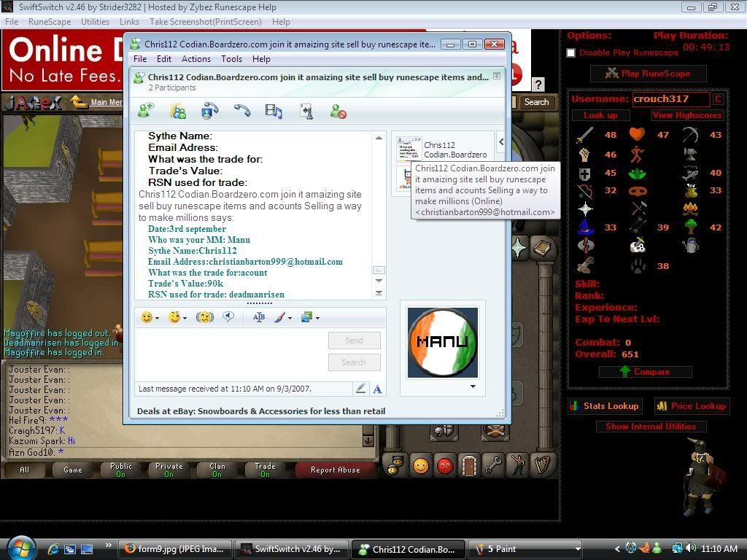Expand the quick launch overflow chevron

point(108,545)
